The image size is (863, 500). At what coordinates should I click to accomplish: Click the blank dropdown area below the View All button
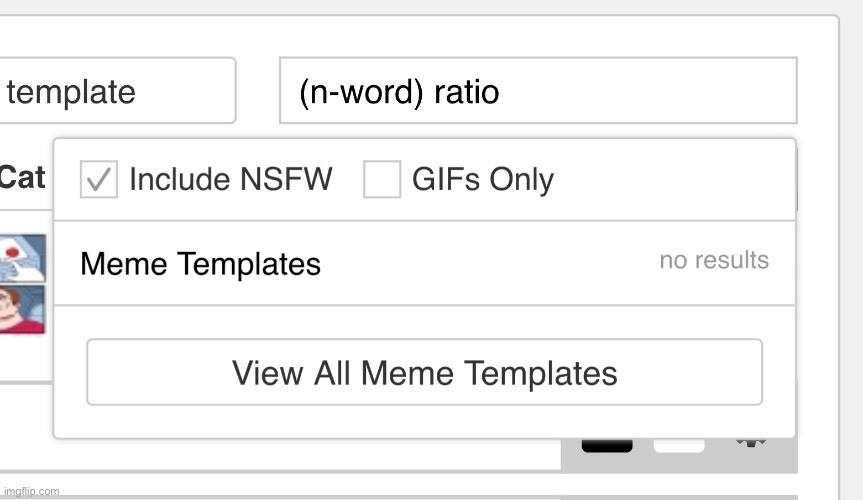click(x=424, y=421)
